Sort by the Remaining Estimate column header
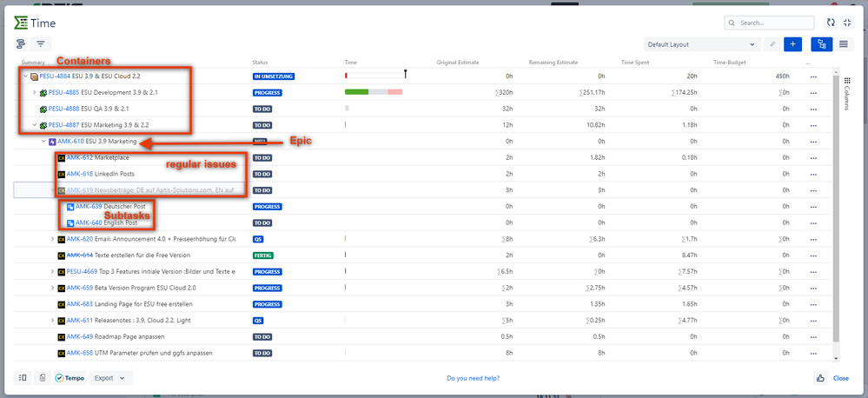 553,63
